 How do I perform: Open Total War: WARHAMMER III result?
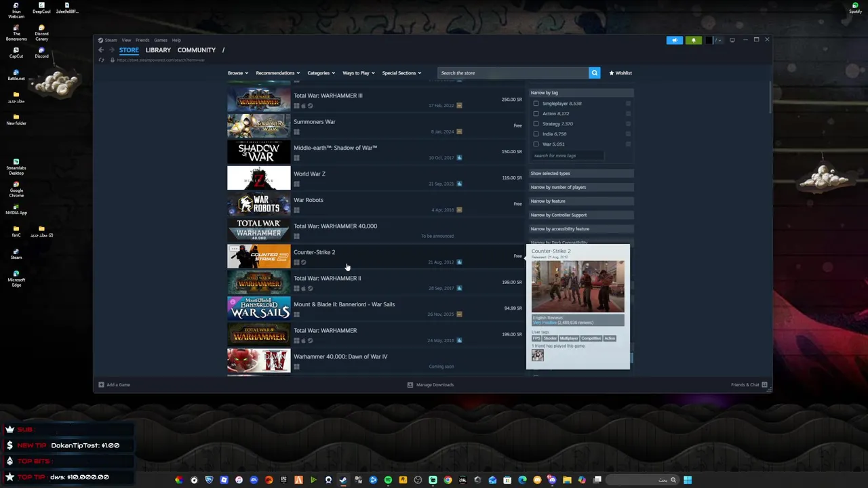click(375, 100)
